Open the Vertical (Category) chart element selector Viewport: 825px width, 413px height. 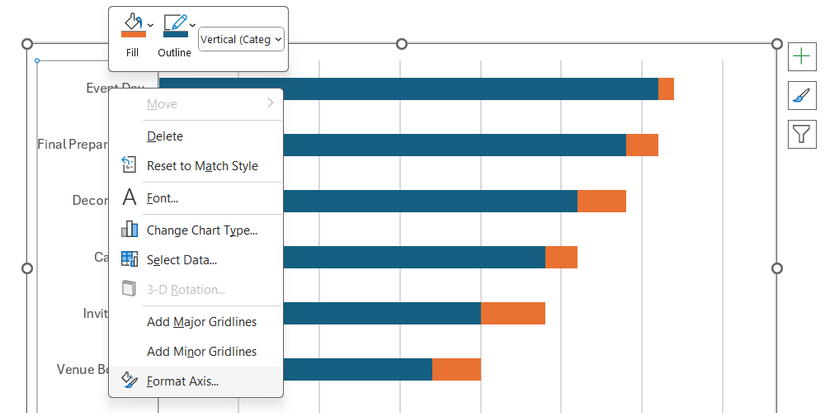pyautogui.click(x=241, y=39)
